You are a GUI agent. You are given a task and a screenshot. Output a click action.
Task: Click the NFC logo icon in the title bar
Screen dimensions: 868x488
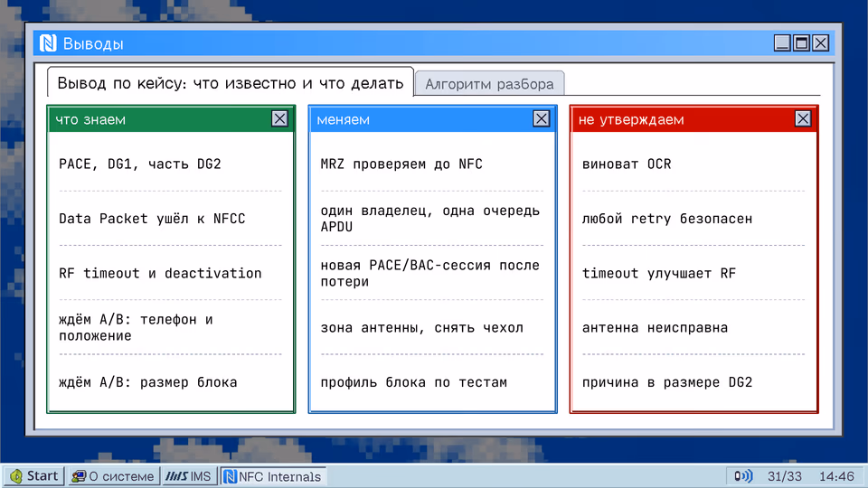coord(48,43)
